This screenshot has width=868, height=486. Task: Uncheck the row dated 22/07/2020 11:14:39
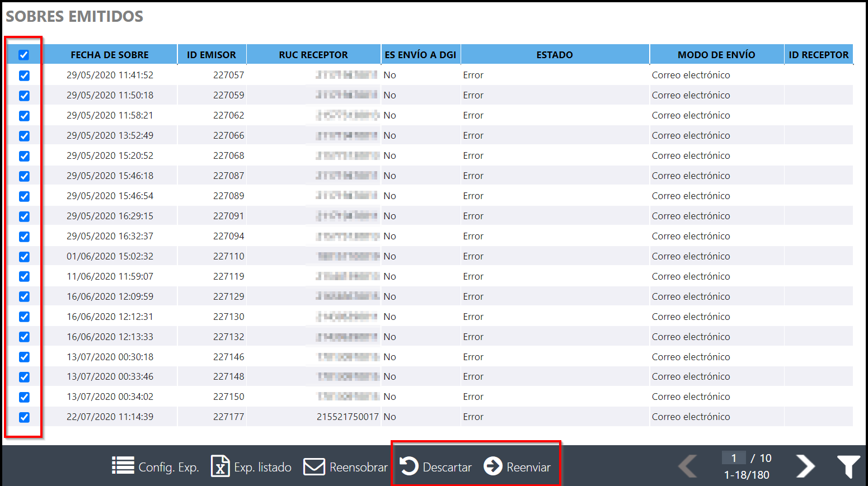pos(24,417)
